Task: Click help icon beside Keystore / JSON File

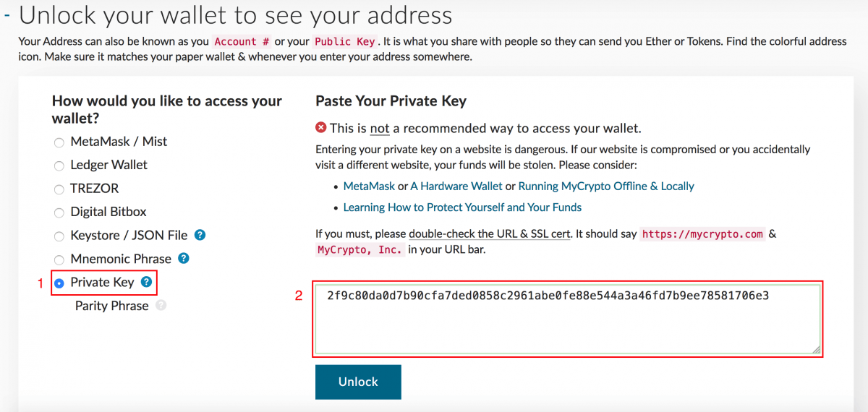Action: (x=200, y=235)
